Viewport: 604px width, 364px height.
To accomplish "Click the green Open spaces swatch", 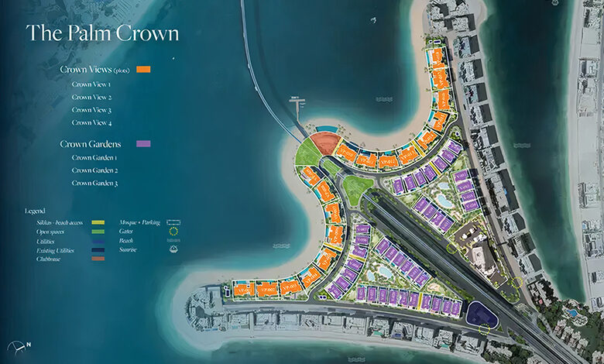I will pos(98,231).
